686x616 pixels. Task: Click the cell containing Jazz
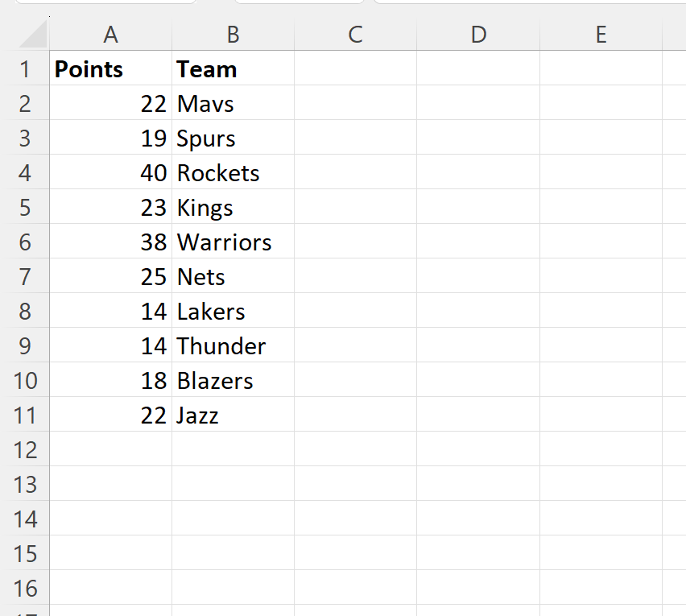(x=233, y=415)
